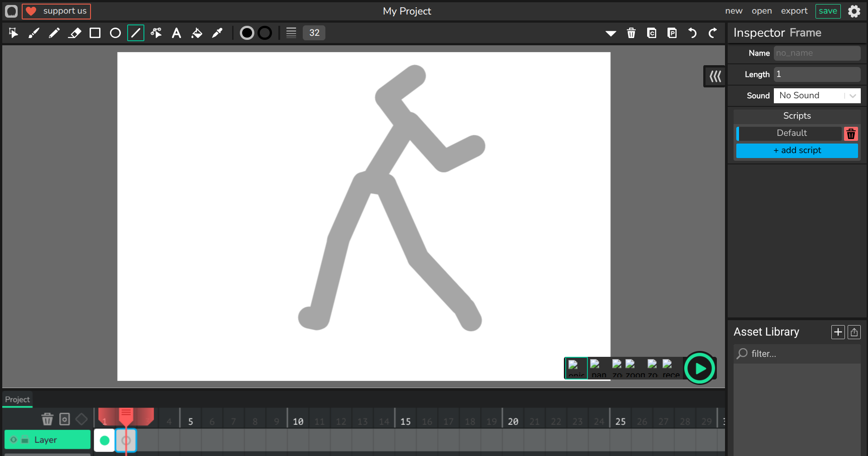
Task: Pick the Eraser tool
Action: point(75,33)
